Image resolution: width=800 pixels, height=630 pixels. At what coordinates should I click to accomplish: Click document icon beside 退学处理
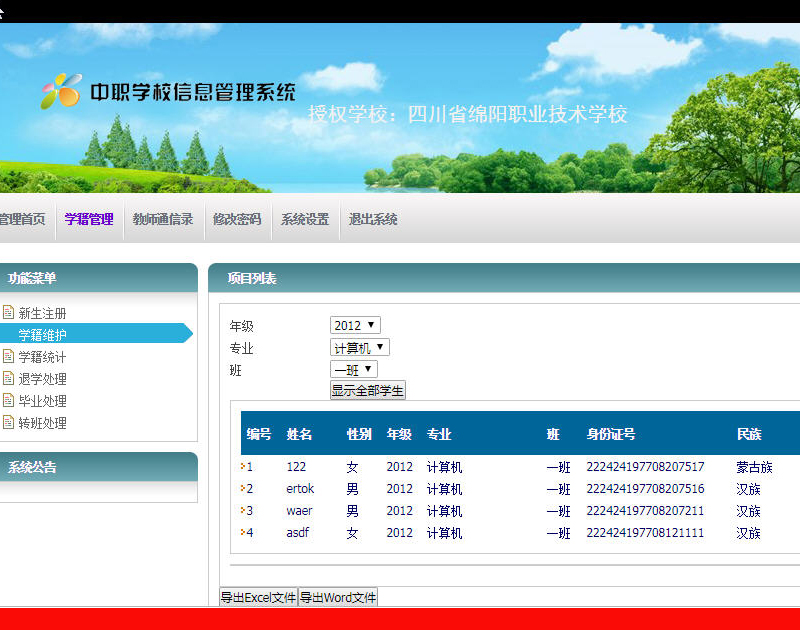click(9, 379)
